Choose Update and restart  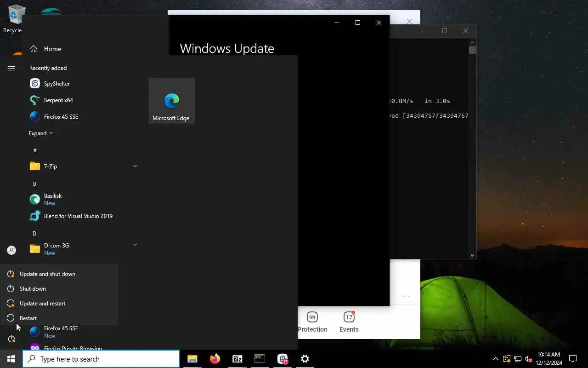tap(59, 304)
